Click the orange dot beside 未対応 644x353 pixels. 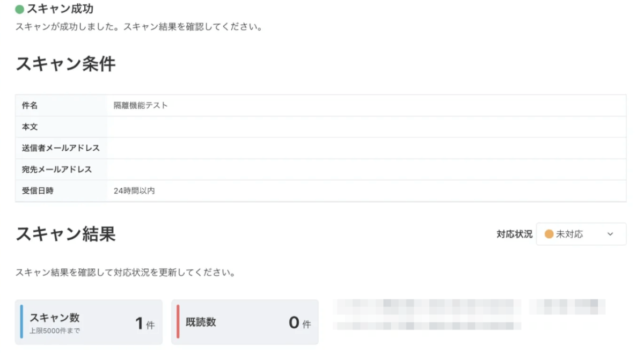click(x=549, y=234)
